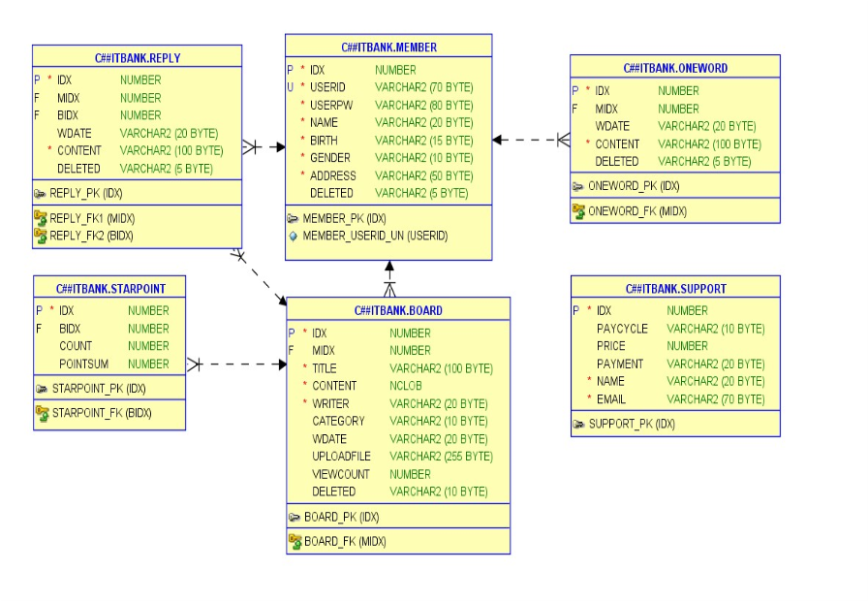Click the USERID column in MEMBER table
The image size is (868, 602).
(x=327, y=87)
